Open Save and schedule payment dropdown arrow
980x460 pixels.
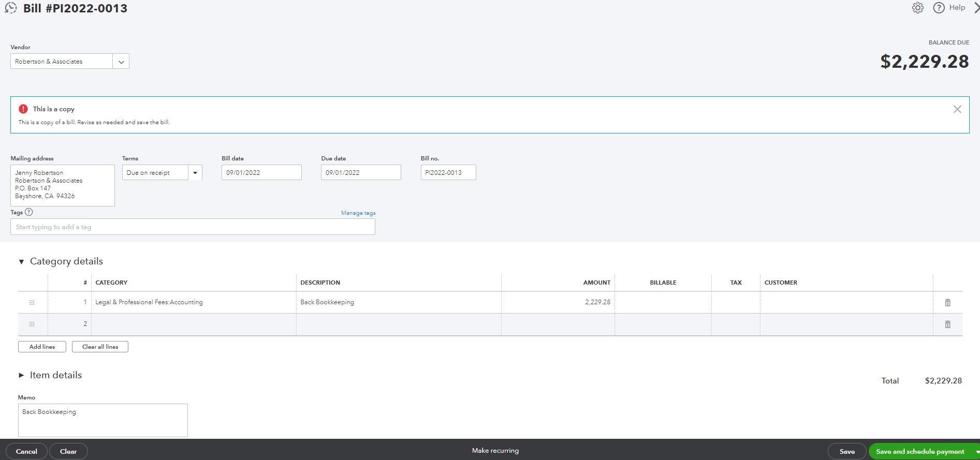977,452
